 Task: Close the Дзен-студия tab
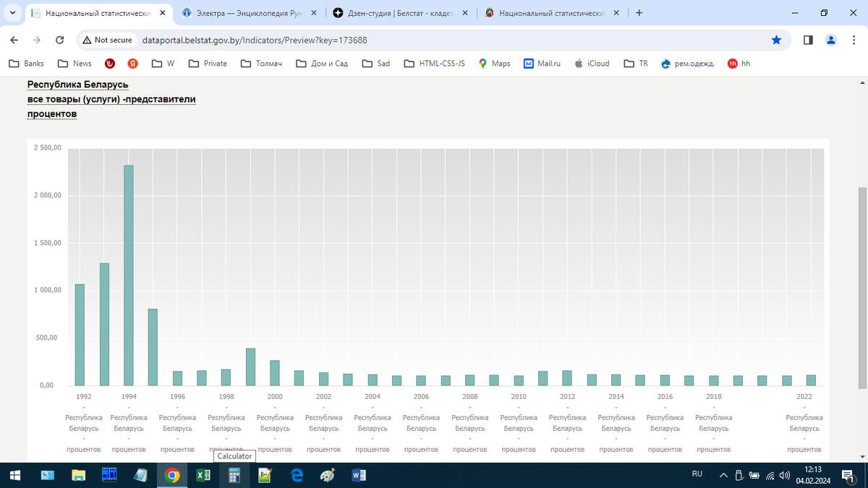464,13
